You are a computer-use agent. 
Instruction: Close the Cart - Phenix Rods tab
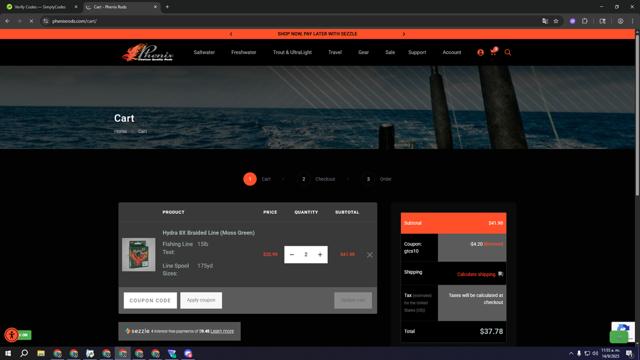coord(156,7)
